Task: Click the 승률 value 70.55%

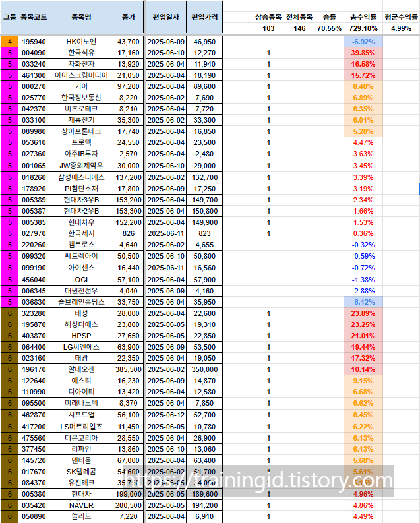Action: tap(329, 28)
